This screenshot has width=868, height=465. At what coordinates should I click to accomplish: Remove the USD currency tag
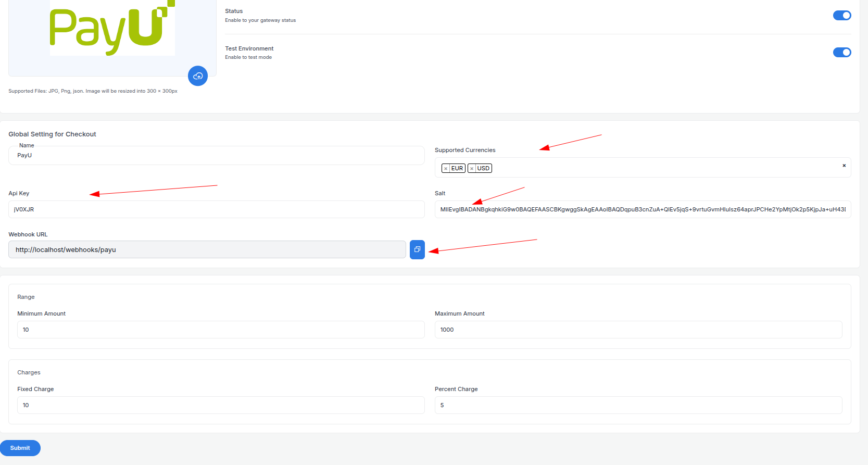pyautogui.click(x=472, y=168)
